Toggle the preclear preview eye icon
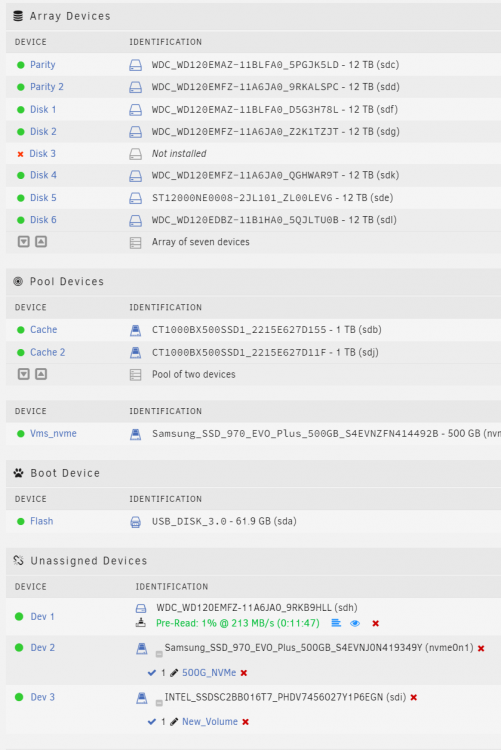This screenshot has height=750, width=501. (355, 623)
